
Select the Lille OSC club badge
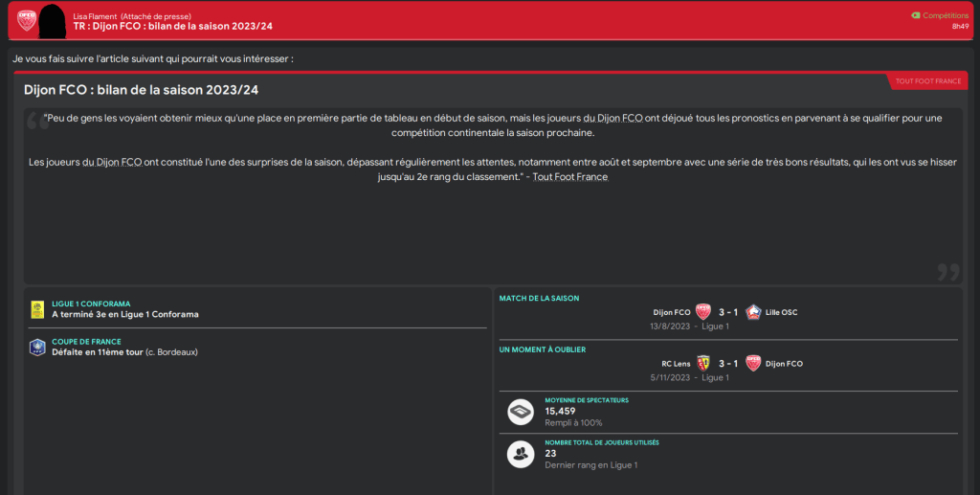752,312
